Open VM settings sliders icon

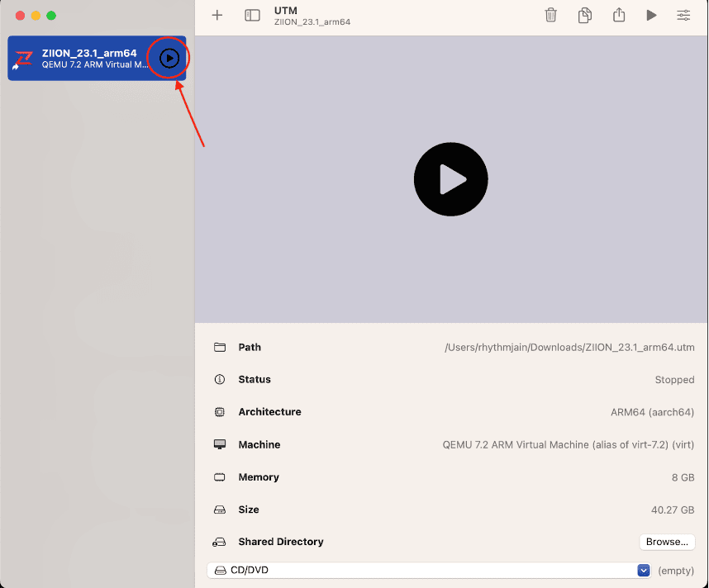683,16
